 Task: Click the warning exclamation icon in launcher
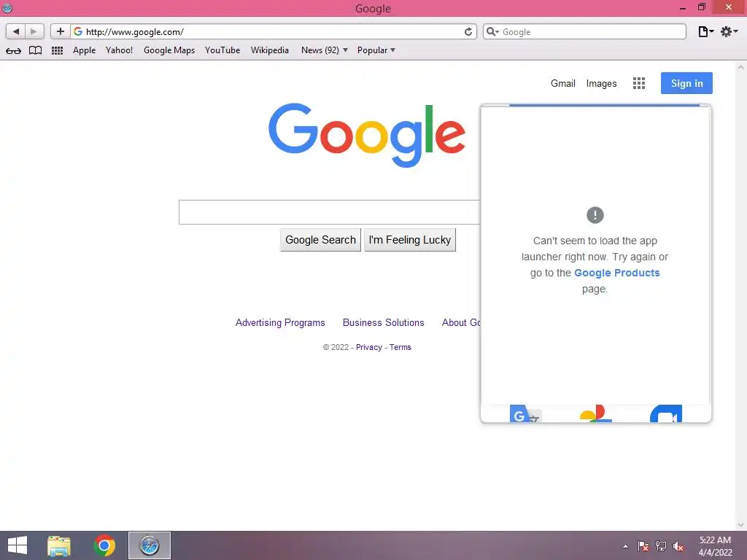pyautogui.click(x=595, y=215)
